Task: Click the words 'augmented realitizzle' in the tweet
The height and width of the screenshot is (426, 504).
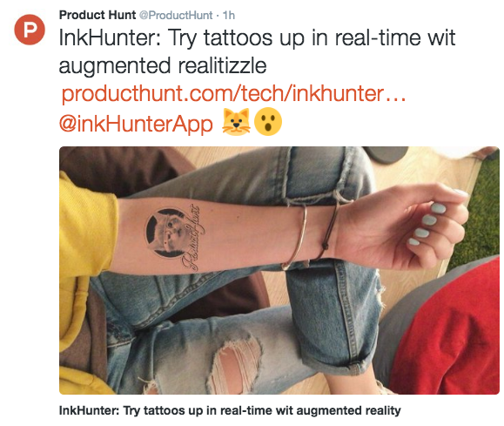Action: coord(163,65)
